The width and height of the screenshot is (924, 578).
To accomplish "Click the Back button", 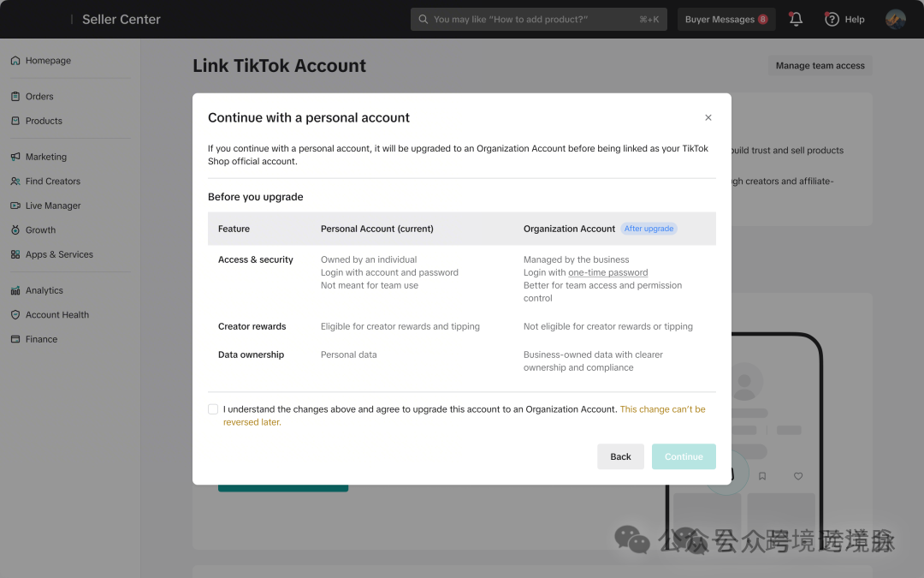I will [620, 456].
